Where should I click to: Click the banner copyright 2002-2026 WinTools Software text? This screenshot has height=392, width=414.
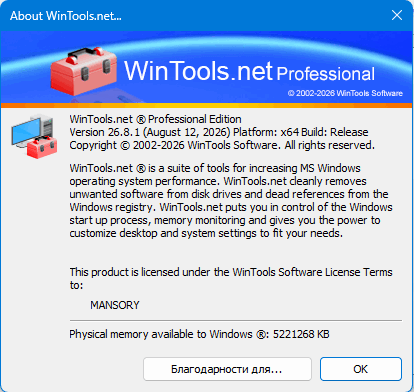click(x=345, y=93)
